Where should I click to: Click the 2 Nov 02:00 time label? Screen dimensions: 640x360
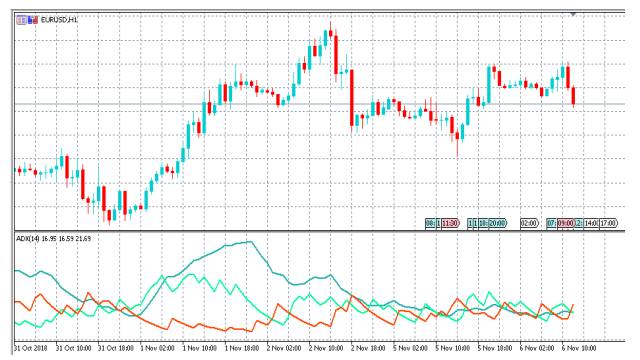pyautogui.click(x=284, y=348)
